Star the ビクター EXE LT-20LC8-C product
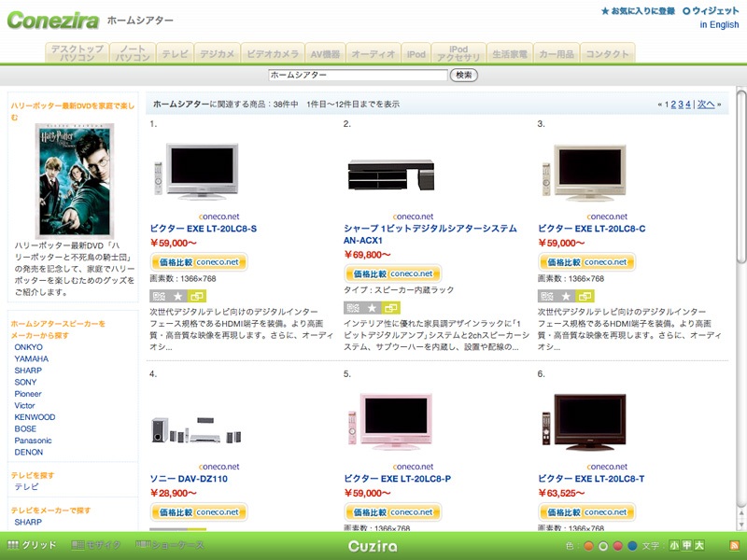The image size is (747, 560). point(566,296)
